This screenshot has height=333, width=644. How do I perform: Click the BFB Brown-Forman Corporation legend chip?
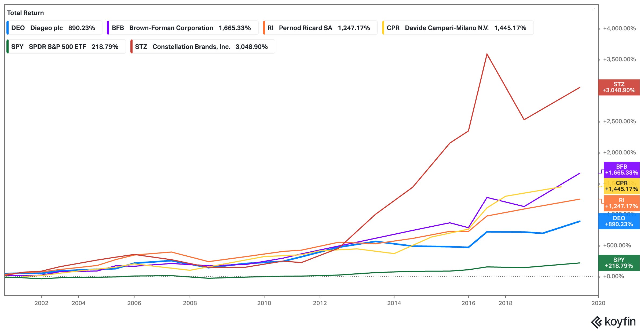tap(182, 28)
